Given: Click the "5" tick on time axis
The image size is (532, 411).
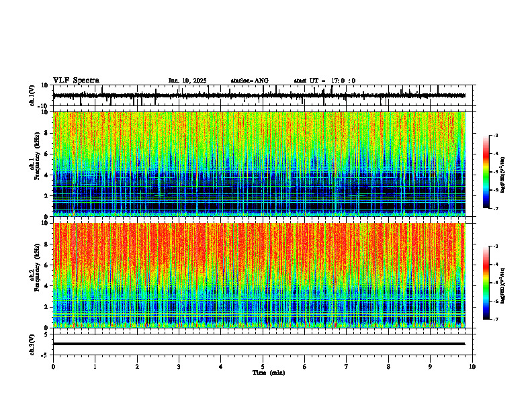Looking at the screenshot, I should 263,367.
